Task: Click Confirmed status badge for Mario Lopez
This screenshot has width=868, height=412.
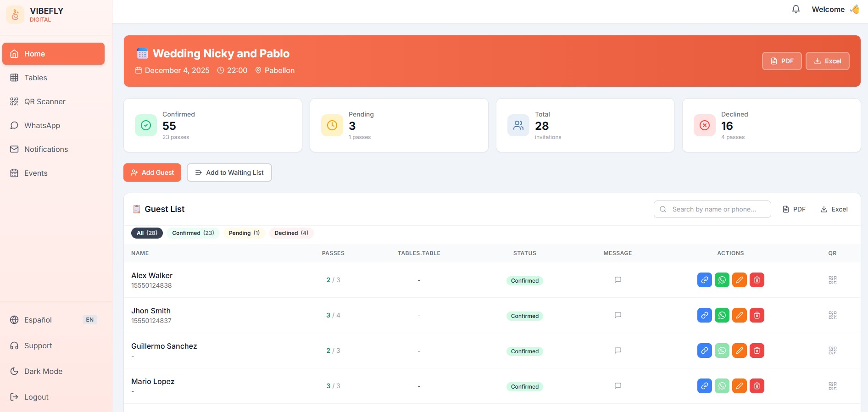Action: 525,386
